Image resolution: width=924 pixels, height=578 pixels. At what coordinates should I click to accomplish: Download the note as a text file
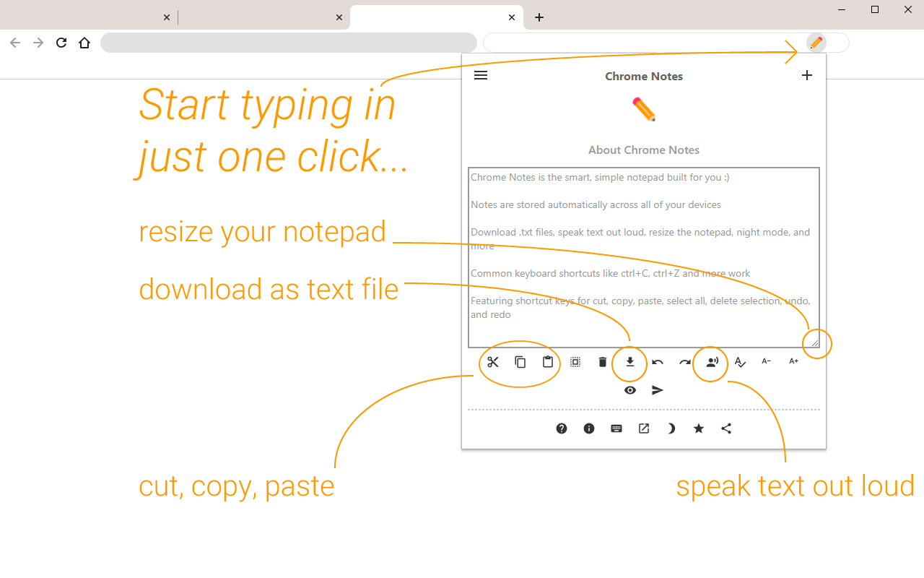point(630,362)
